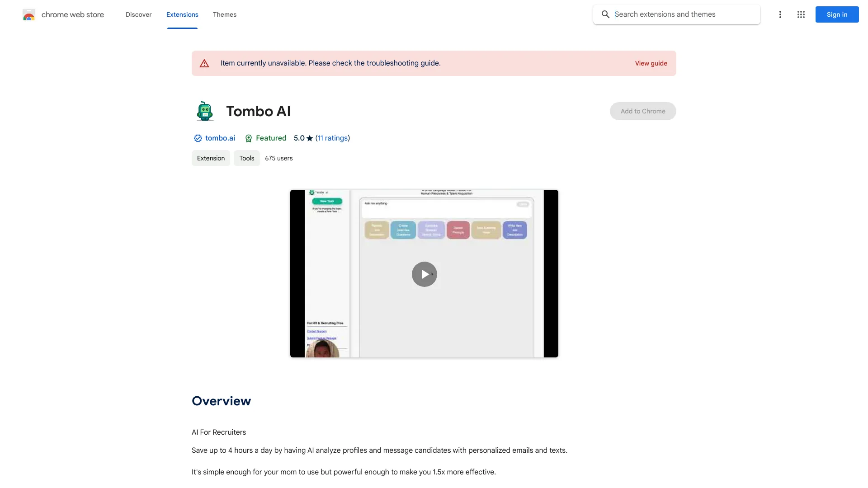Image resolution: width=868 pixels, height=488 pixels.
Task: Open the three-dot more options menu
Action: coord(780,14)
